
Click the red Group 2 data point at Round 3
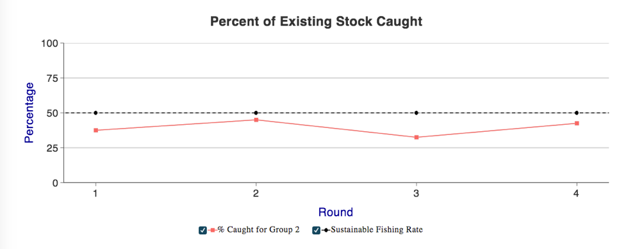point(417,137)
